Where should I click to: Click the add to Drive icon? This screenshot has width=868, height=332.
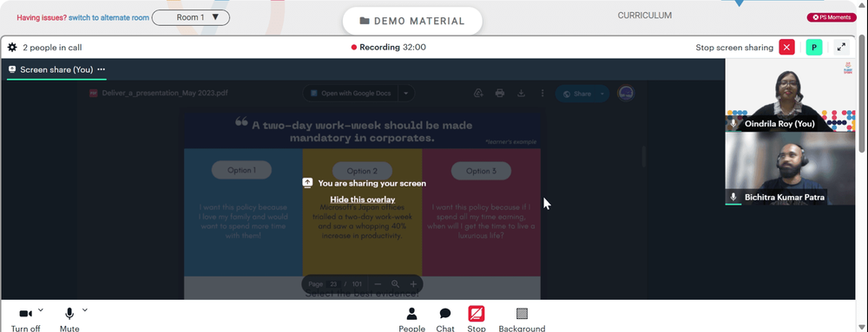(x=479, y=94)
